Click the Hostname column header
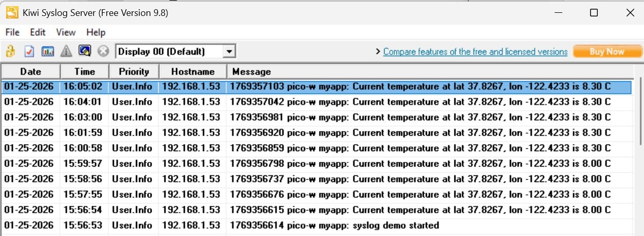The width and height of the screenshot is (644, 236). 193,71
